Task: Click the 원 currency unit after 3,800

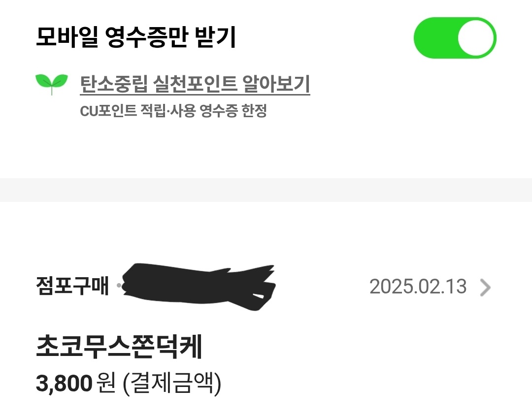Action: coord(106,384)
